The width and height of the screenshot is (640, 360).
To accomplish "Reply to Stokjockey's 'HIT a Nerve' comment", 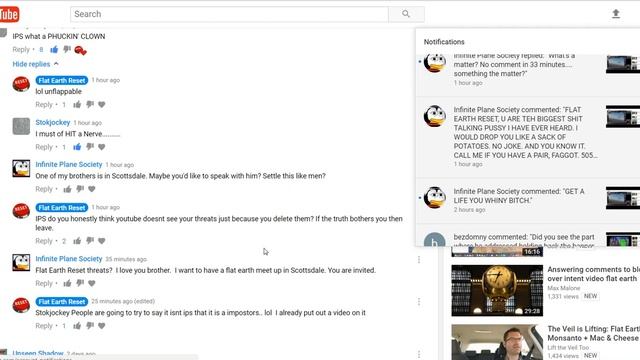I will tap(44, 147).
